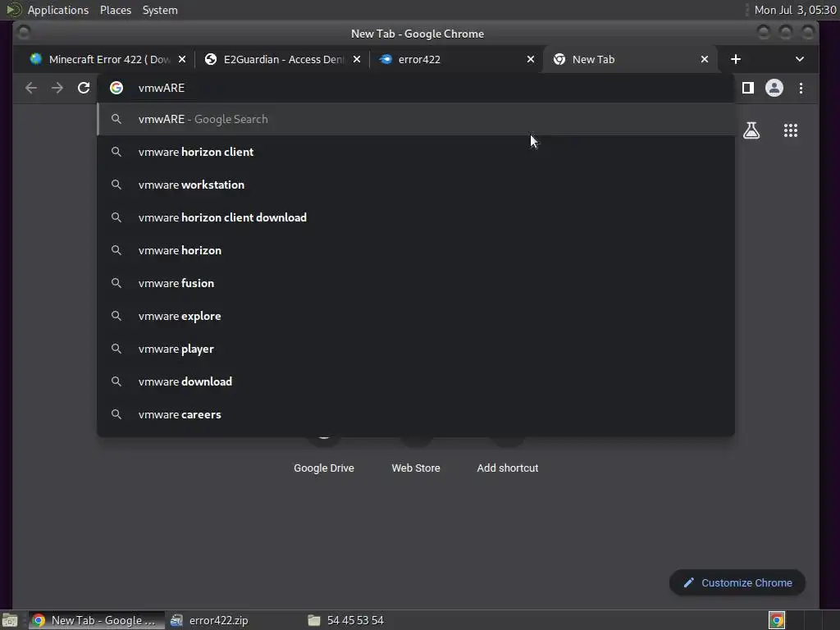Click the clock showing Mon Jul 3
840x630 pixels.
point(795,10)
